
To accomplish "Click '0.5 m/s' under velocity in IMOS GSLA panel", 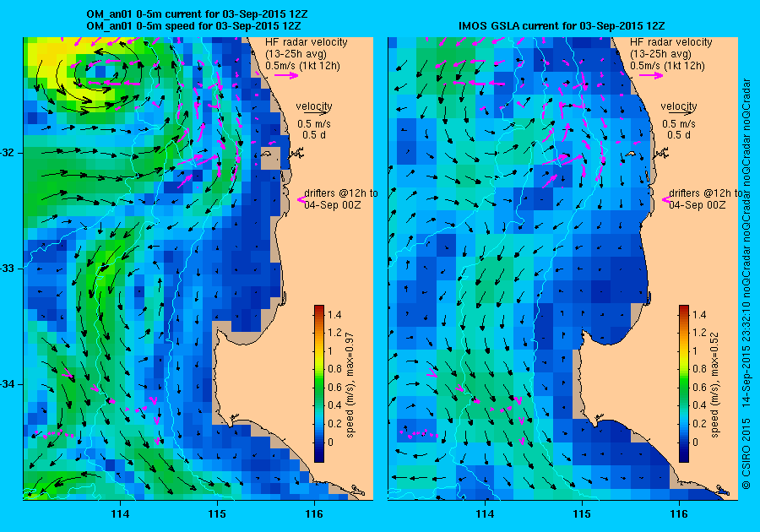I will (679, 124).
